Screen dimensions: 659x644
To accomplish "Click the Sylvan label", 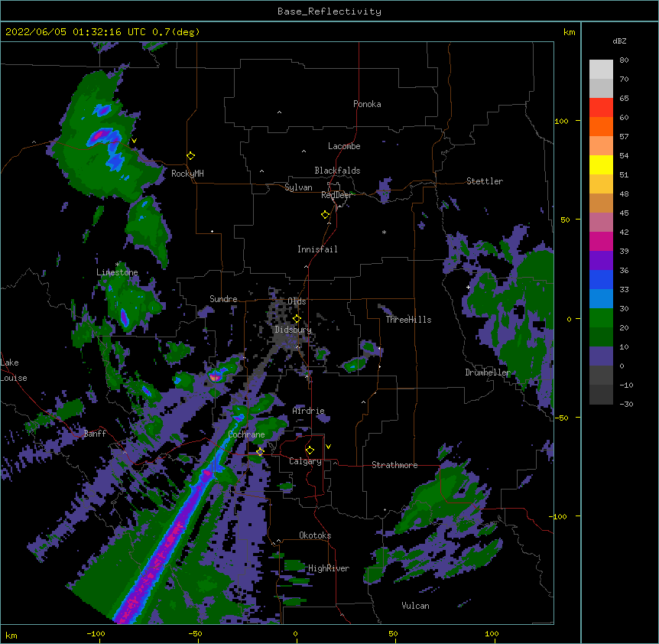I will coord(298,187).
